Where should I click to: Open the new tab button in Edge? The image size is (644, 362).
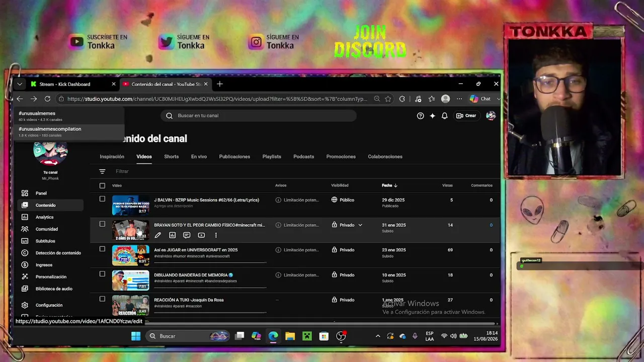click(x=219, y=84)
